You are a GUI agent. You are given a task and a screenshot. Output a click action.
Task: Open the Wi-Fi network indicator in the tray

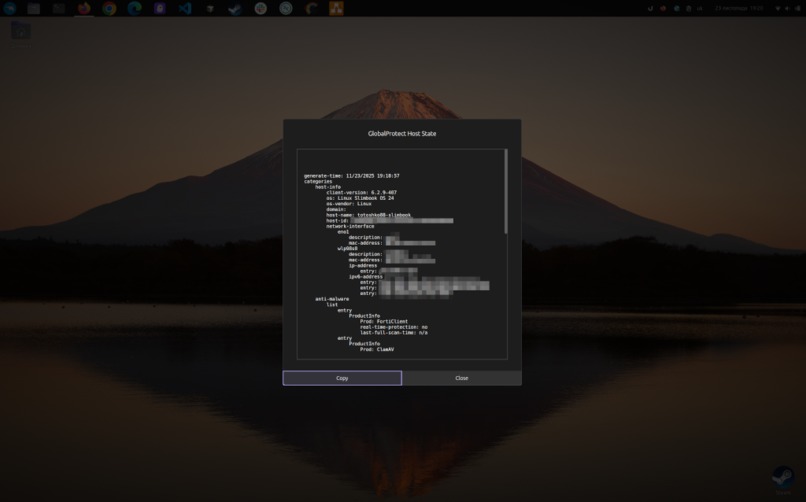[778, 8]
